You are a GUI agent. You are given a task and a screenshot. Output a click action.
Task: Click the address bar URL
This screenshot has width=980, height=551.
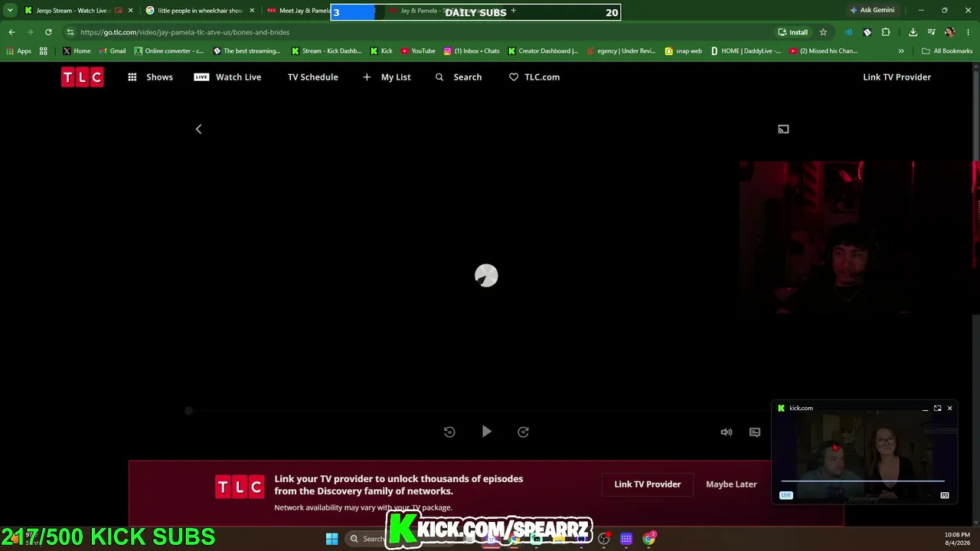click(x=185, y=32)
